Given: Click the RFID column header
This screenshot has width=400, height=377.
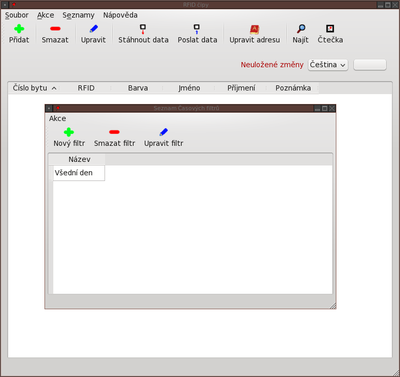Looking at the screenshot, I should point(86,88).
